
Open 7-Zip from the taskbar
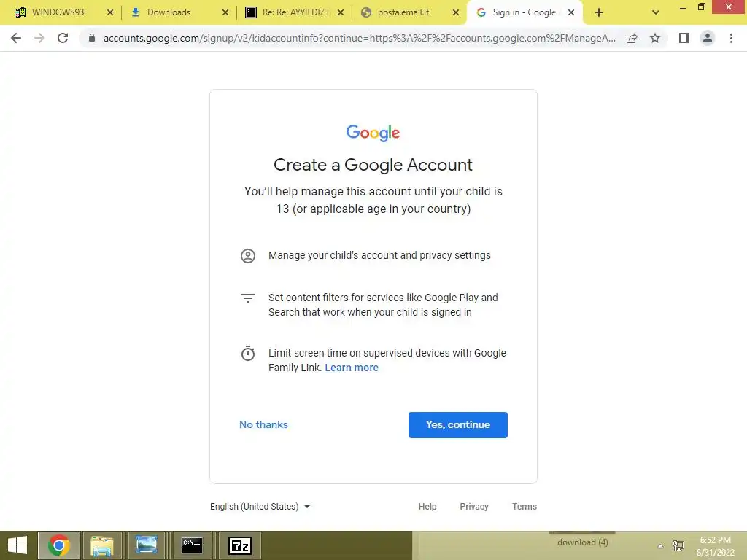[x=240, y=545]
